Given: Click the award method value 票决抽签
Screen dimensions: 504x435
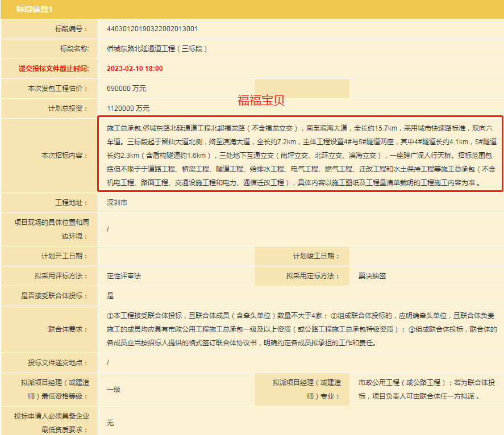Looking at the screenshot, I should point(372,276).
